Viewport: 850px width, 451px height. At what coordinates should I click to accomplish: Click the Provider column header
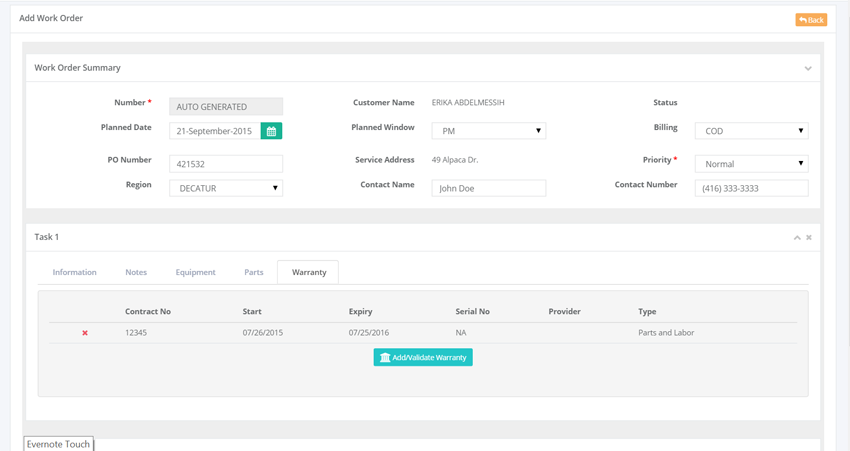point(564,312)
